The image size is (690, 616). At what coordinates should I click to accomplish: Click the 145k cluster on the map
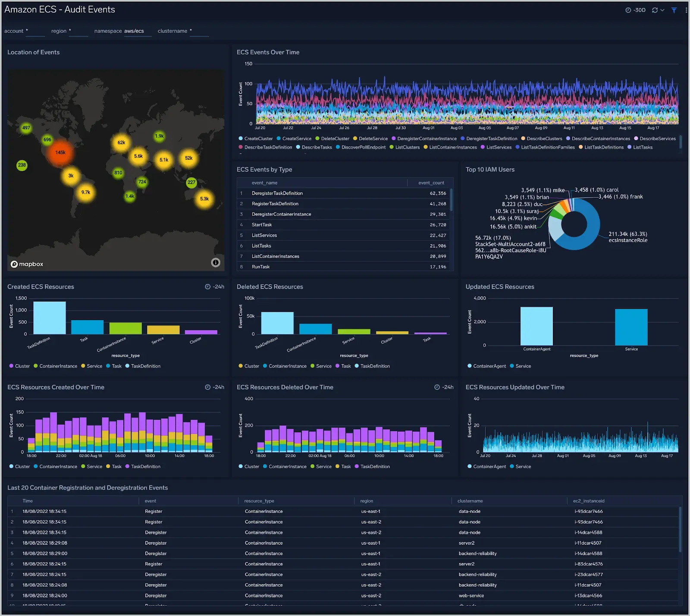[60, 152]
